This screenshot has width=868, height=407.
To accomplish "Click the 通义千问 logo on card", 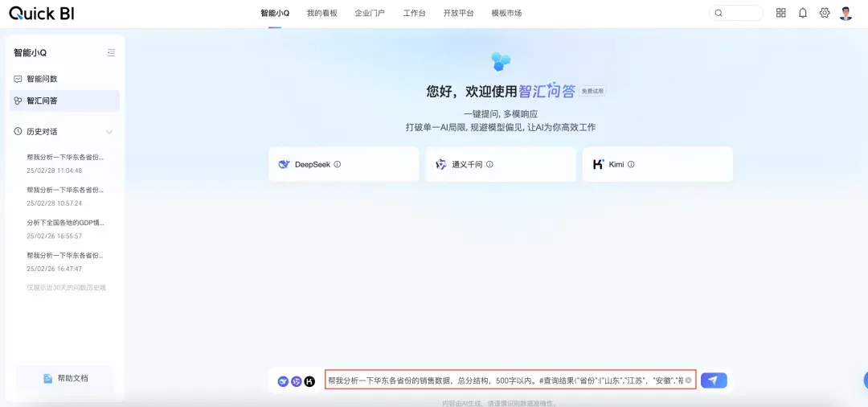I will [x=440, y=164].
